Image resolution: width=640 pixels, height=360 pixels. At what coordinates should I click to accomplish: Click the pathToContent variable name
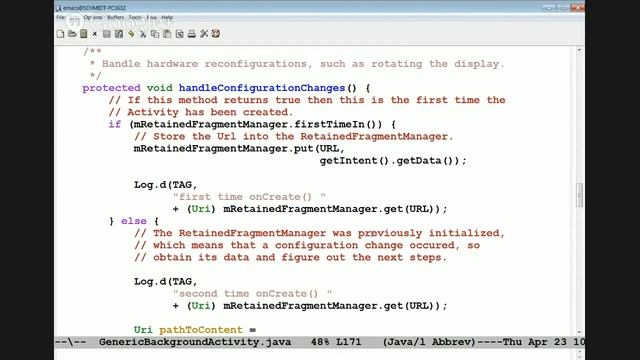(201, 330)
